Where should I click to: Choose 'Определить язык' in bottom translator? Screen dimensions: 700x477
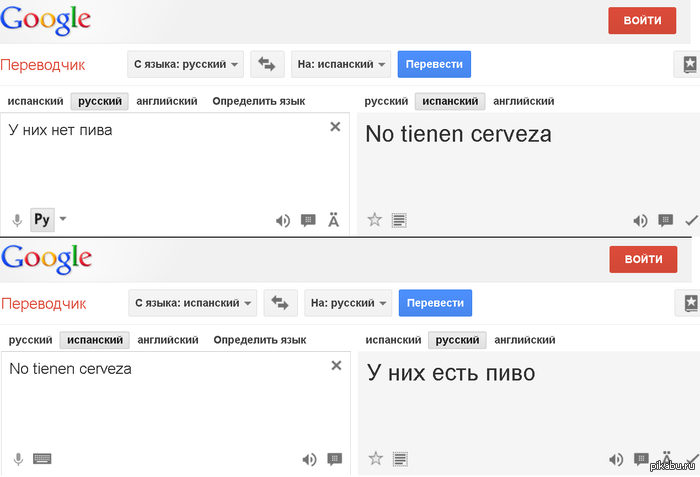coord(260,340)
